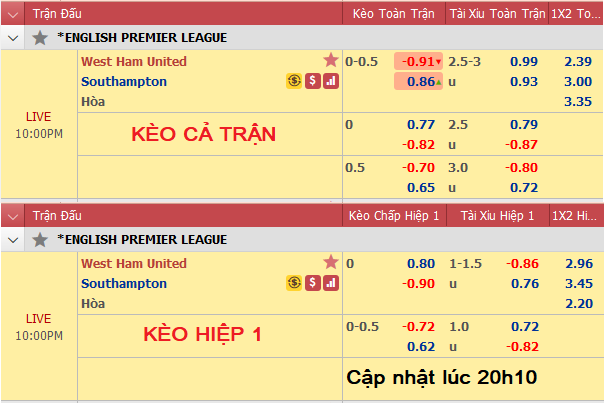Toggle favorite star for lower English Premier League
604x403 pixels.
40,240
